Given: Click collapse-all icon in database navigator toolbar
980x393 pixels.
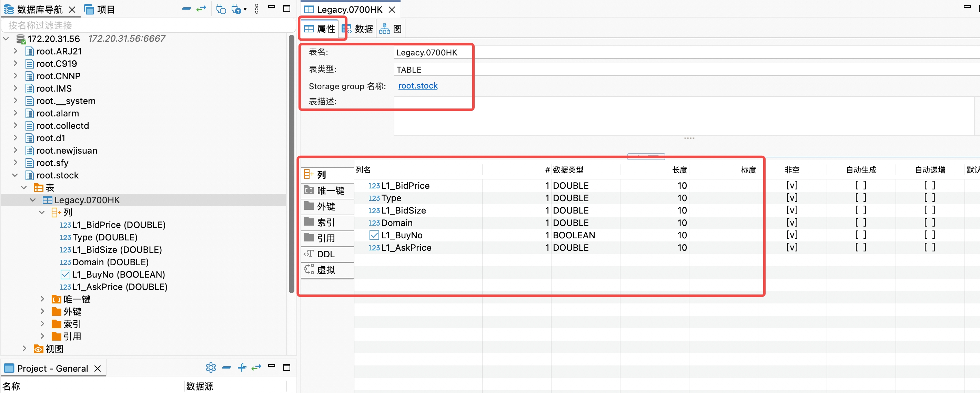Looking at the screenshot, I should [x=186, y=9].
